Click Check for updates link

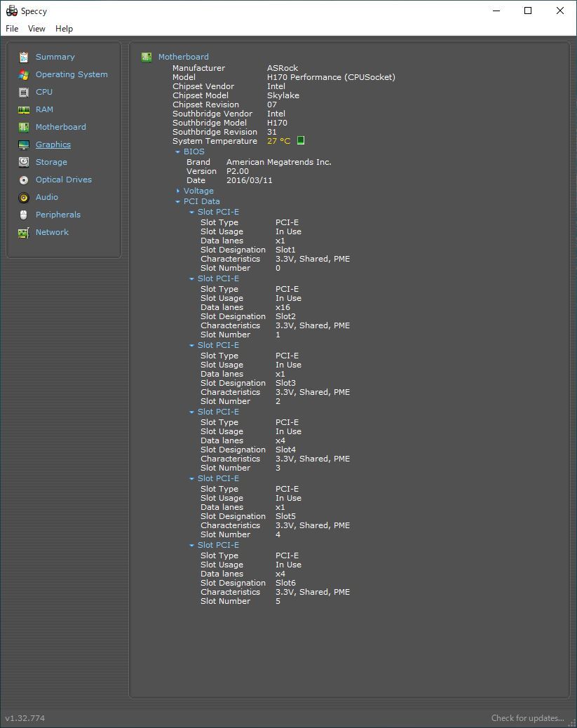[x=528, y=717]
